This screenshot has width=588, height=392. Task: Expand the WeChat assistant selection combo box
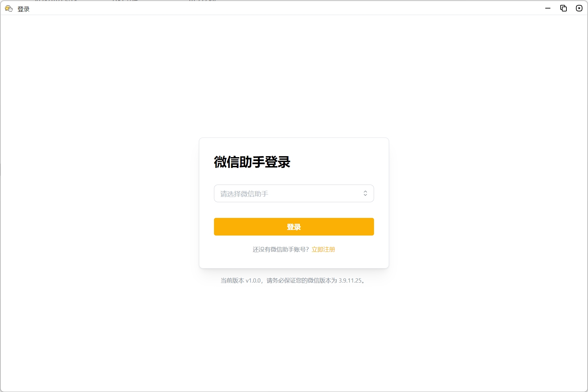(x=294, y=193)
